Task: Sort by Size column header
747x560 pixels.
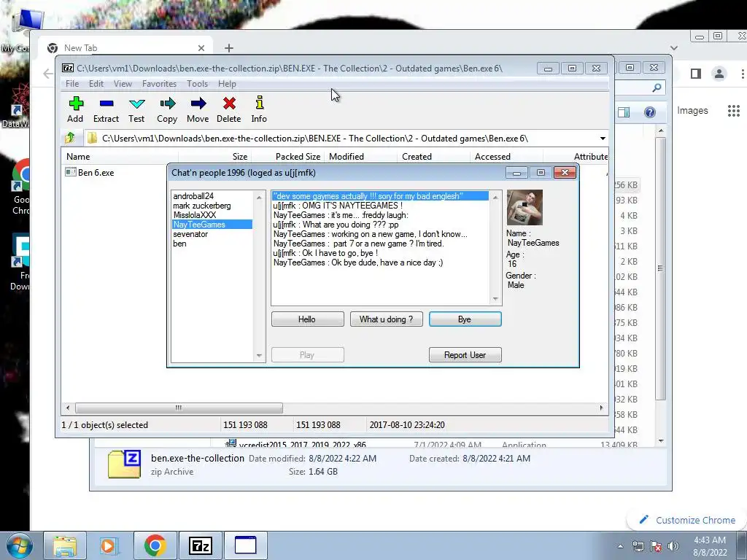Action: tap(215, 156)
